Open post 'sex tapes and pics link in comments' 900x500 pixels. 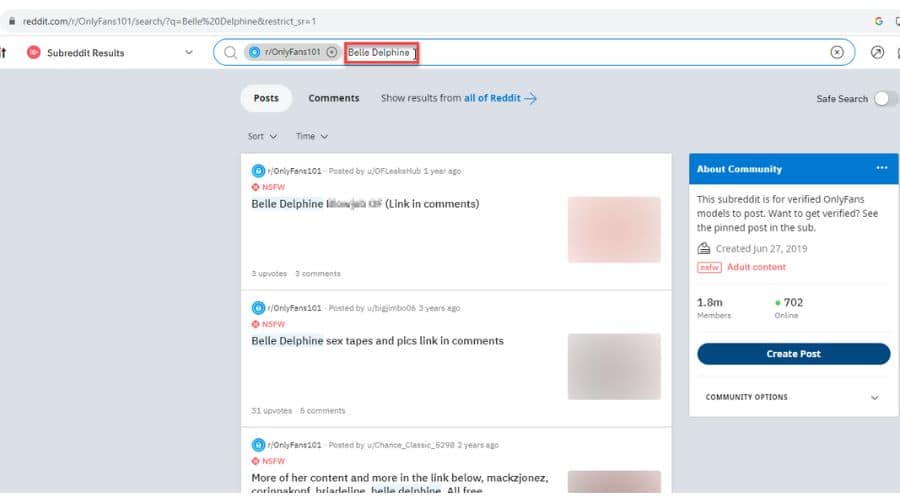pos(377,341)
